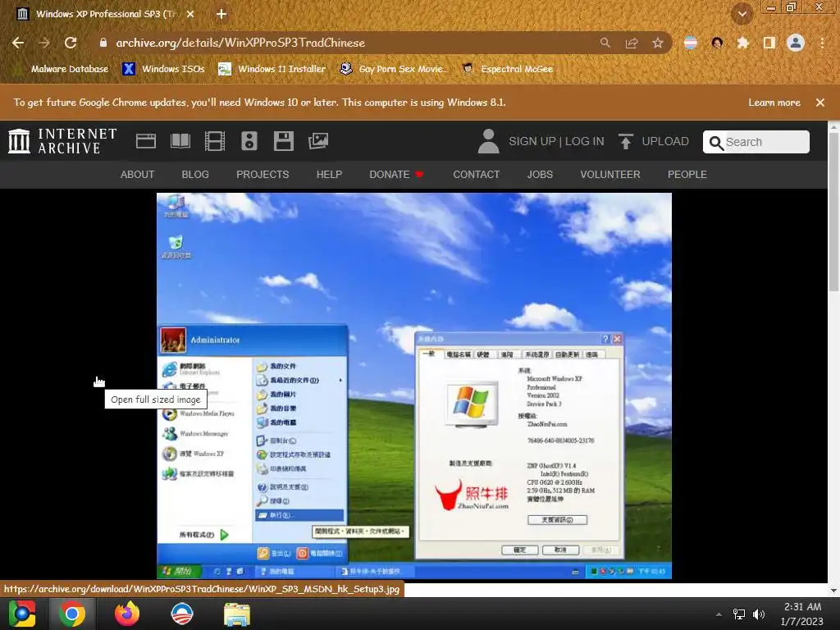The image size is (840, 630).
Task: Dismiss the Chrome update notification bar
Action: tap(820, 103)
